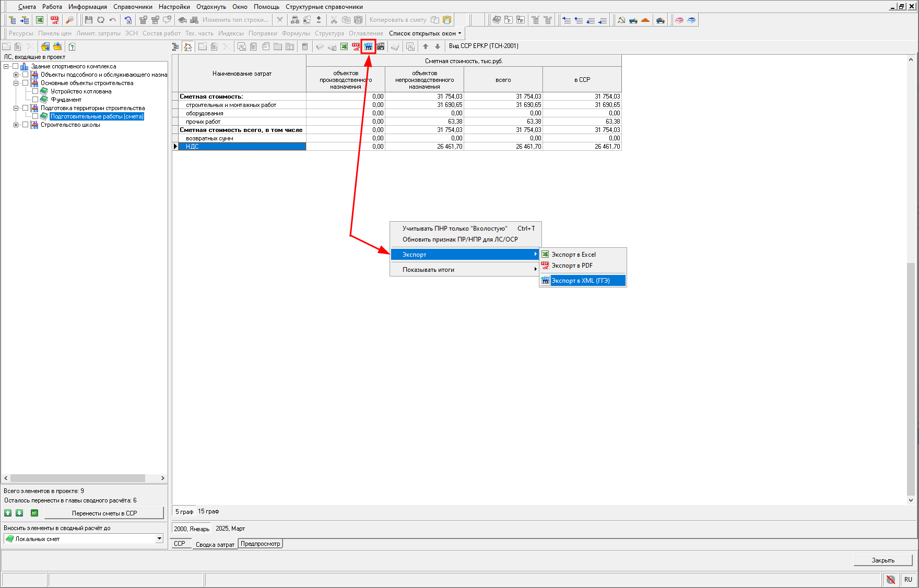Tick the Устройство котлована checkbox

point(36,91)
